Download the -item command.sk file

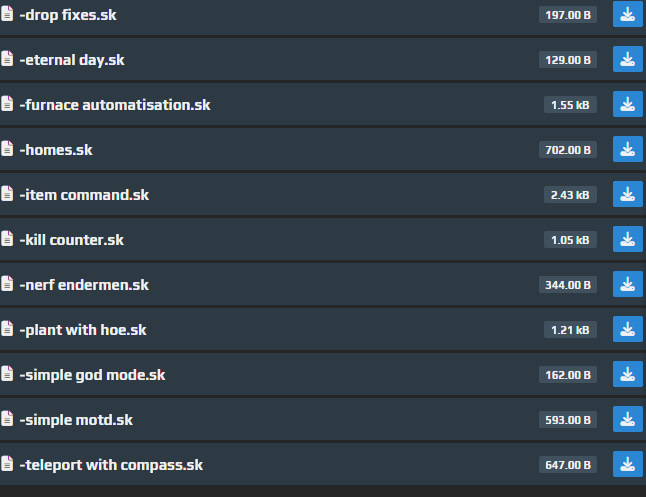[627, 194]
